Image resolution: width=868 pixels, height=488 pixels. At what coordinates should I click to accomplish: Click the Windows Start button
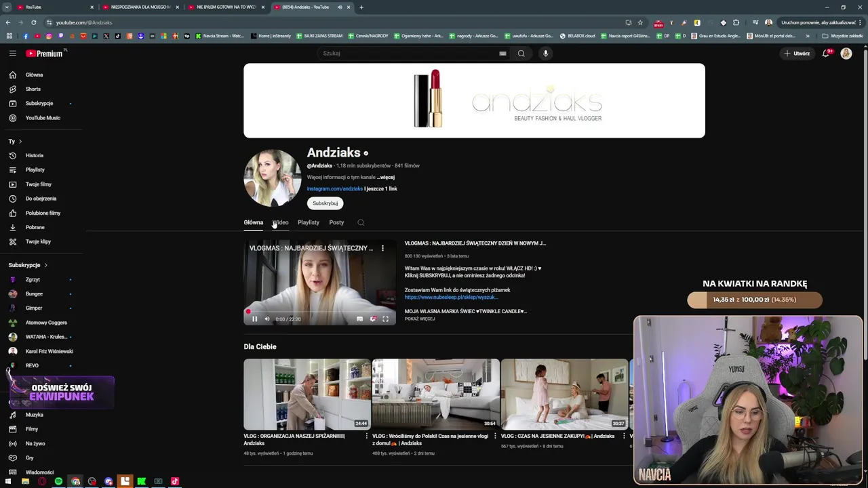click(x=8, y=481)
